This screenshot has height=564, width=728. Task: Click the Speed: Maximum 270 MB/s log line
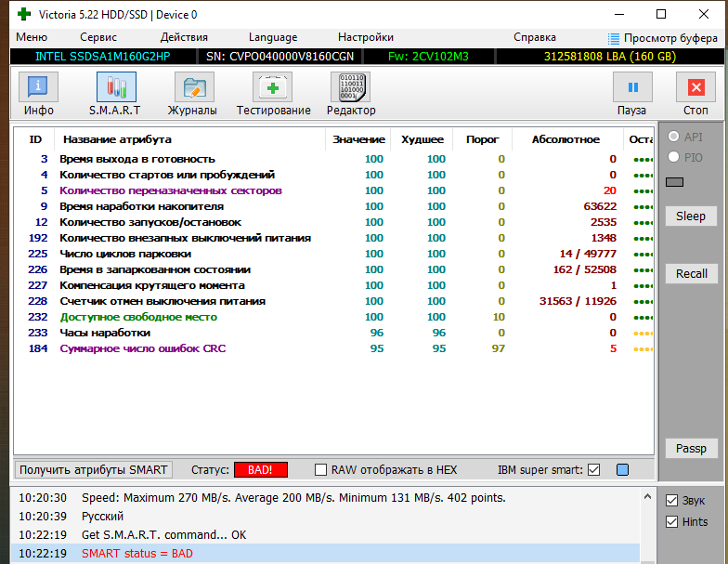click(x=325, y=498)
